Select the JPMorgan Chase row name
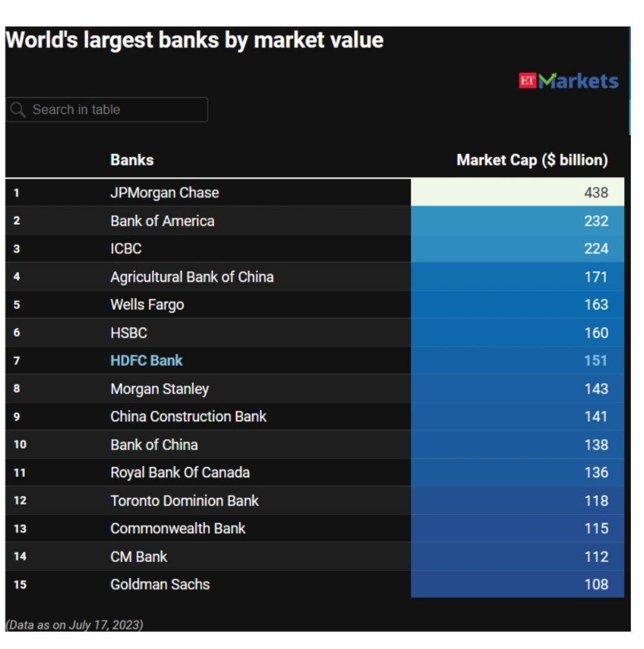 pos(165,193)
